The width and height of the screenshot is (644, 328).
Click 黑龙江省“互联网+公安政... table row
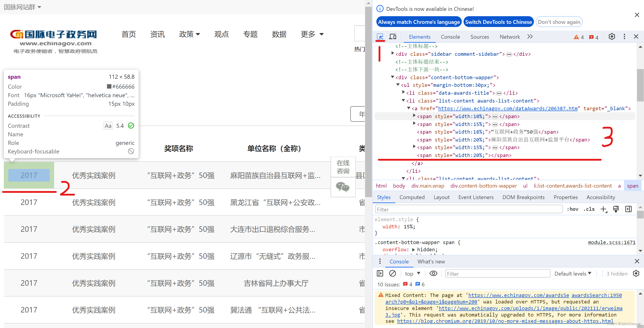tap(184, 202)
